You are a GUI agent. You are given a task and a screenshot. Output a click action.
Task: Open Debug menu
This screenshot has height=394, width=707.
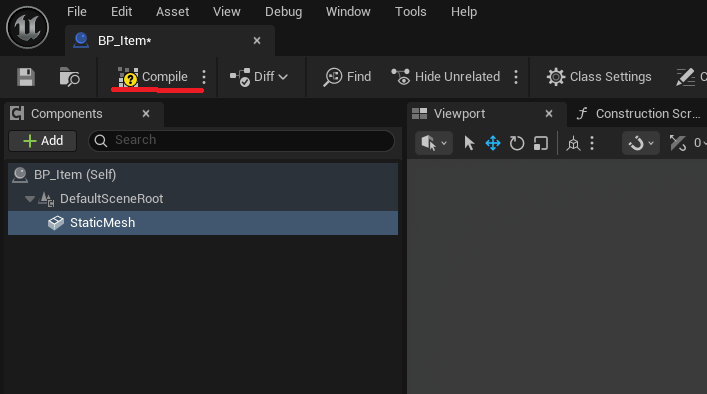point(283,12)
